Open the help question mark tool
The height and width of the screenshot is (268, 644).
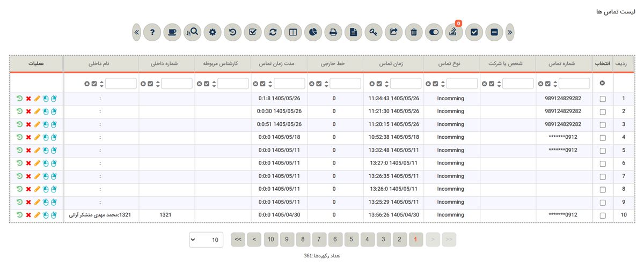(152, 32)
